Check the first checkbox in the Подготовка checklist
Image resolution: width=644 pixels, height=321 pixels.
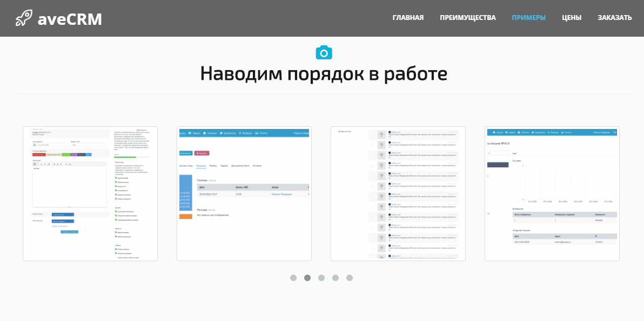[x=116, y=178]
